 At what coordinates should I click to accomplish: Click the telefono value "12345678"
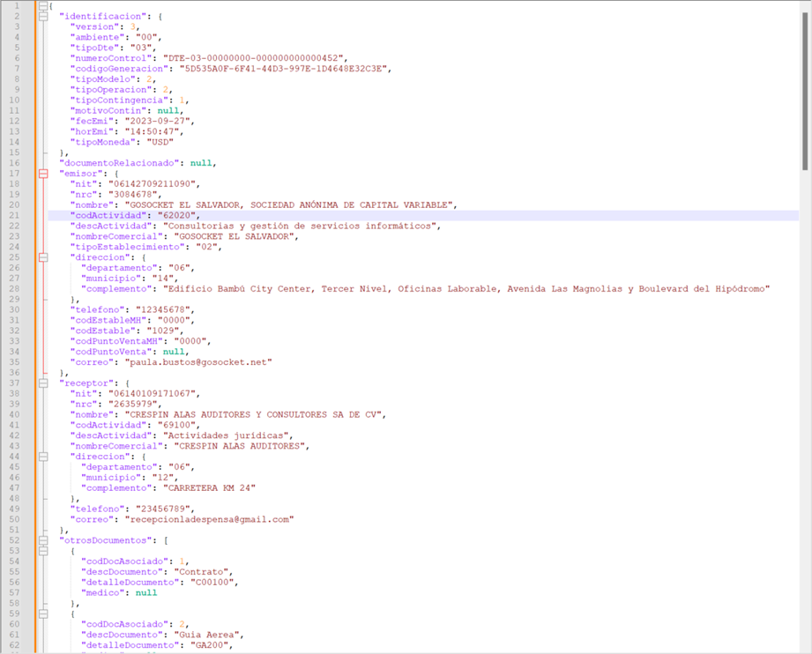point(163,309)
